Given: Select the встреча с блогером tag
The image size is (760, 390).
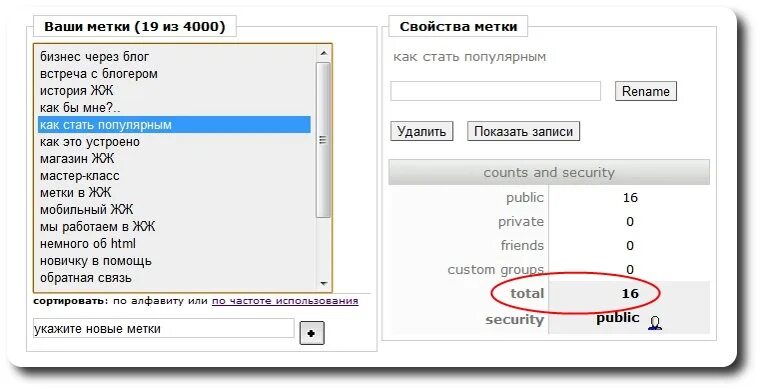Looking at the screenshot, I should [174, 74].
